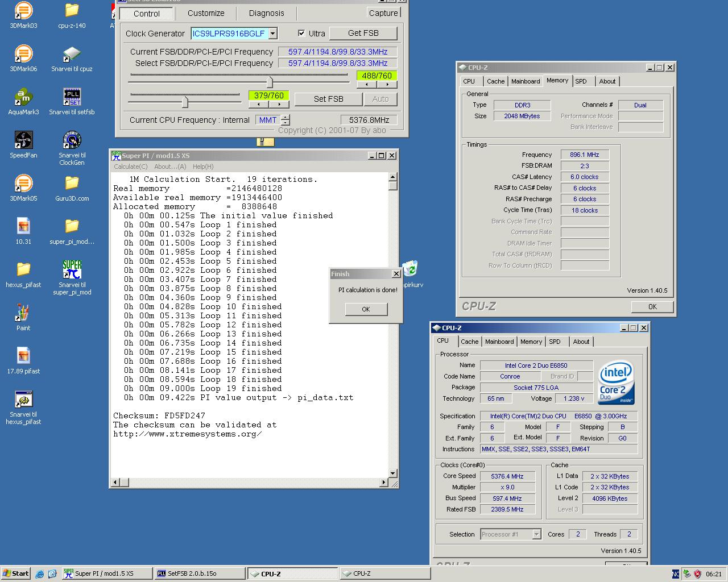
Task: Switch to Customize tab in SetFSB
Action: pos(206,13)
